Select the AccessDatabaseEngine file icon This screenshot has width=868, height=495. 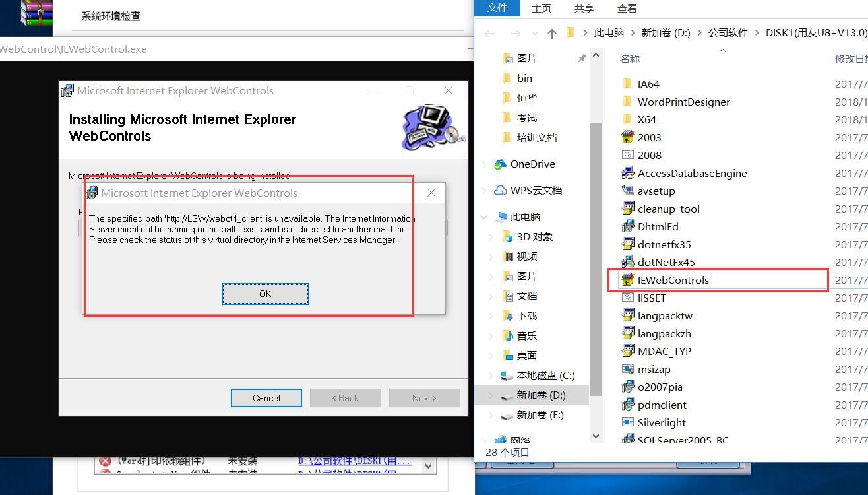tap(628, 173)
